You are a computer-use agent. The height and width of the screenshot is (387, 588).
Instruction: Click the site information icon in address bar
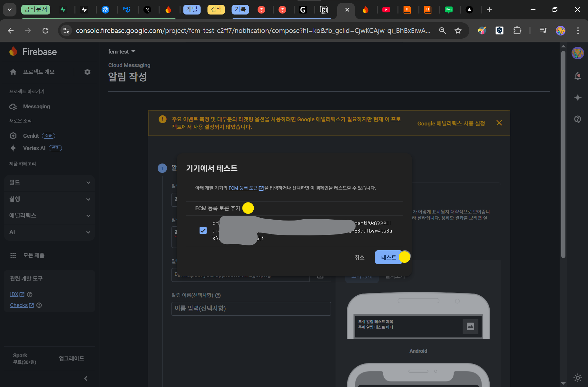coord(66,31)
